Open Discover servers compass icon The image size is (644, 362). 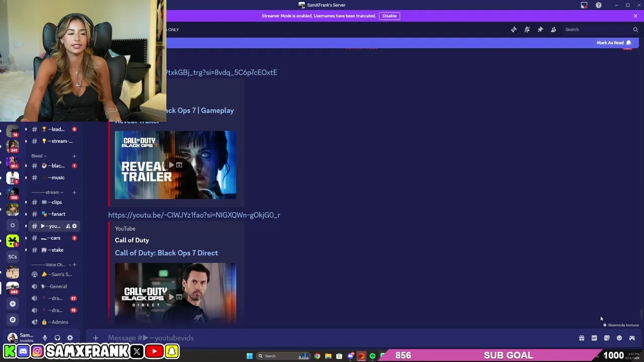(x=13, y=319)
